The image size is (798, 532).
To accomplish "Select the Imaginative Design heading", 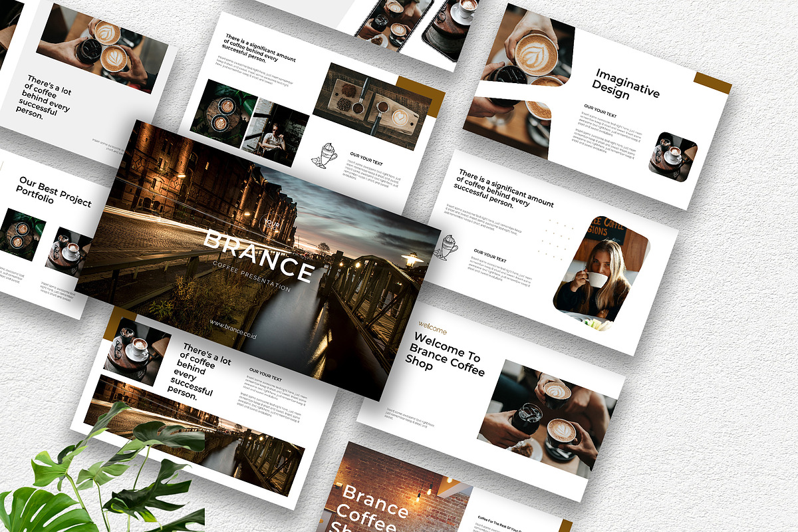I will coord(625,85).
